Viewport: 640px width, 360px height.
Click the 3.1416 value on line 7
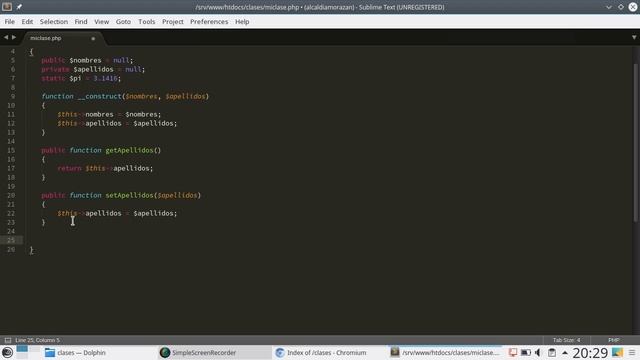pyautogui.click(x=105, y=78)
